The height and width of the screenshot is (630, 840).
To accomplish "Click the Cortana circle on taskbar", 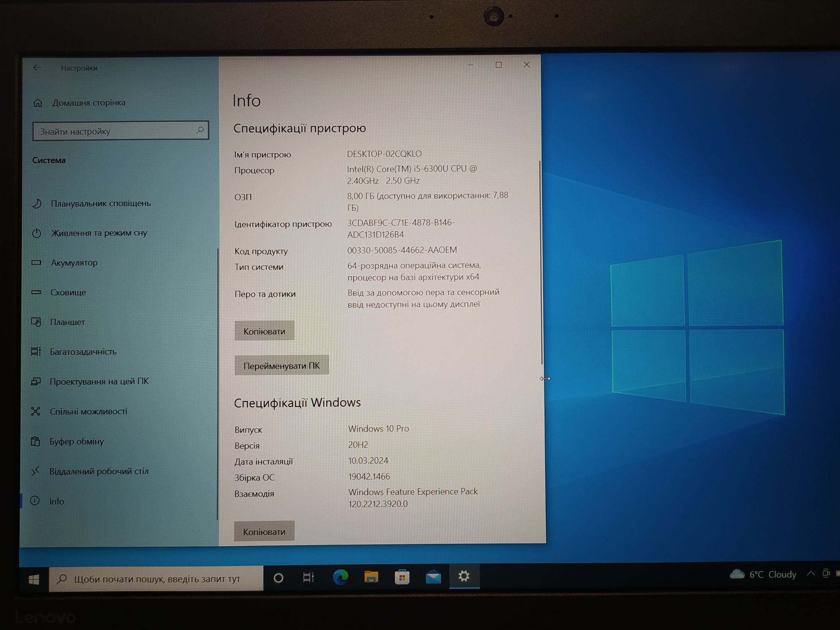I will point(278,578).
